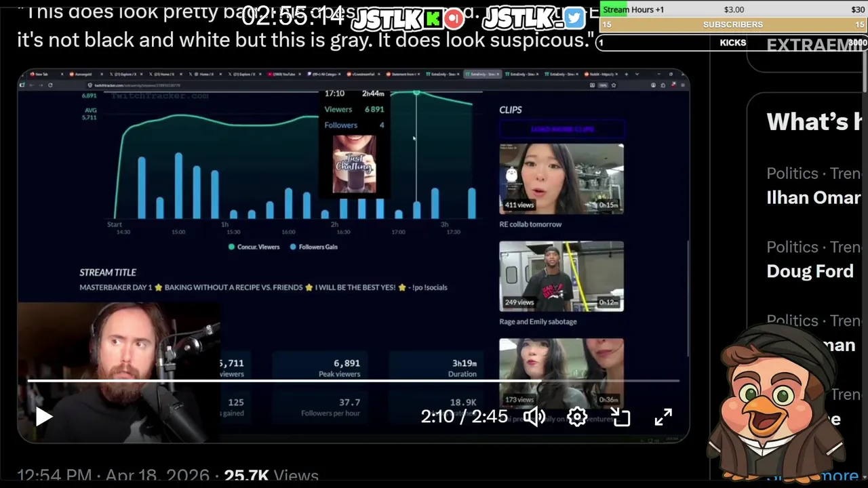Click the owl mascot avatar
This screenshot has height=488, width=868.
click(776, 401)
